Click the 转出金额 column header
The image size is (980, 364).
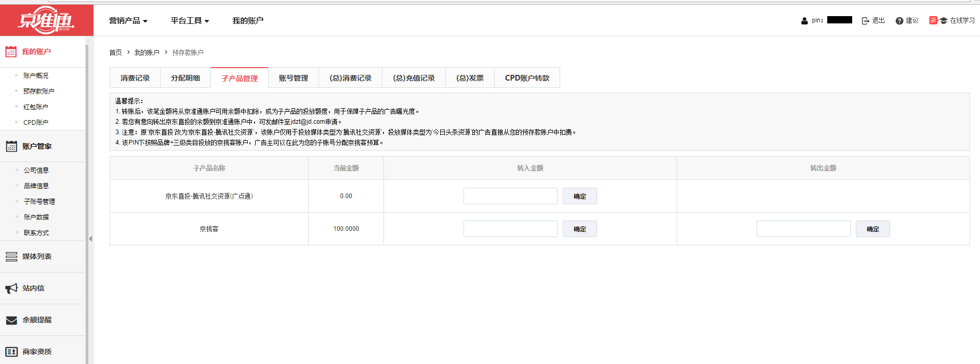(823, 168)
